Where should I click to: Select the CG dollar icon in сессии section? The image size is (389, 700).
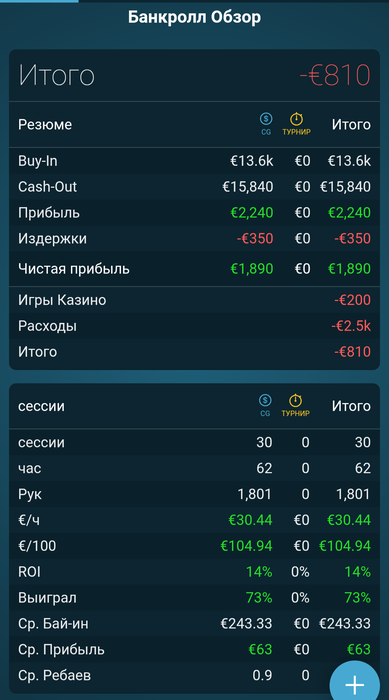click(265, 405)
